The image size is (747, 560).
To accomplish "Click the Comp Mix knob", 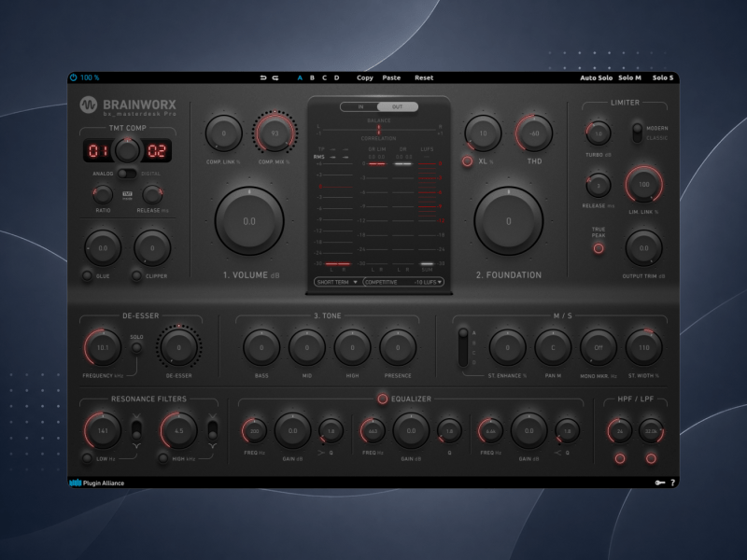I will [x=275, y=133].
